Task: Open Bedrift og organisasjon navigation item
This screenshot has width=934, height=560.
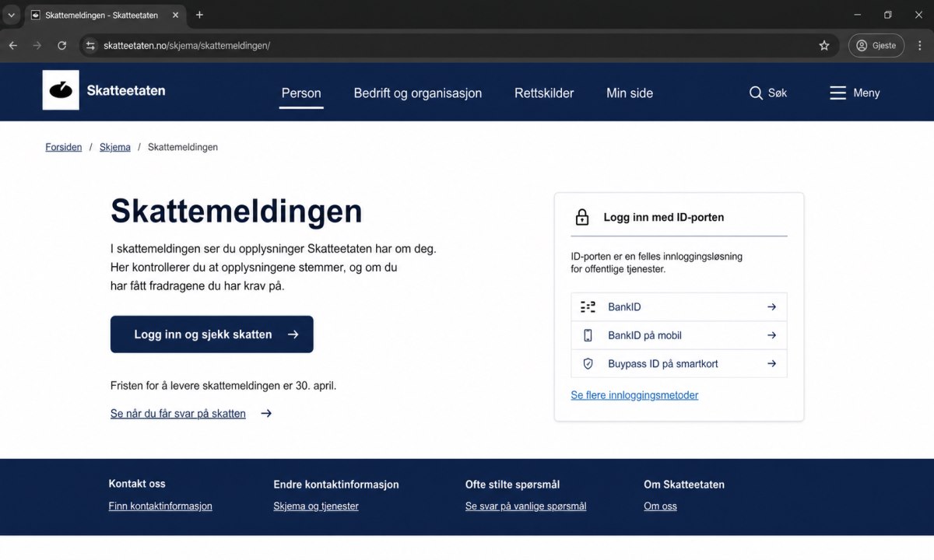Action: [x=418, y=93]
